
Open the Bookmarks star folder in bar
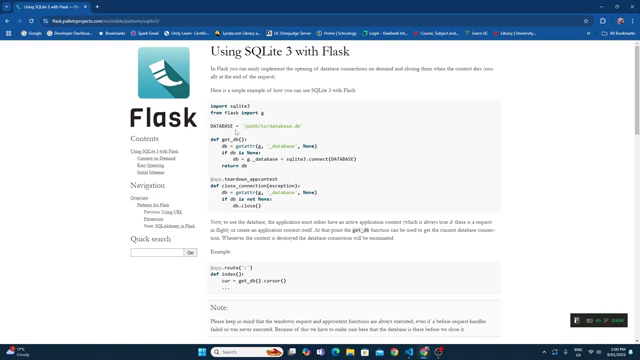tap(112, 33)
